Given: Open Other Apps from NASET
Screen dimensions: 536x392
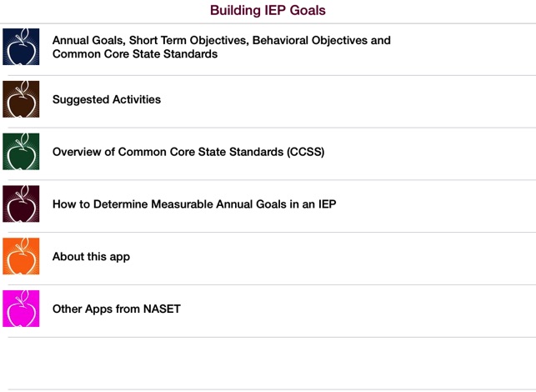Looking at the screenshot, I should [x=268, y=311].
